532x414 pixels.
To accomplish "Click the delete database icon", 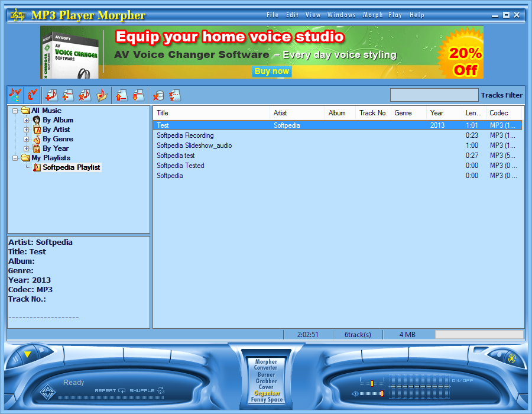I will click(158, 95).
